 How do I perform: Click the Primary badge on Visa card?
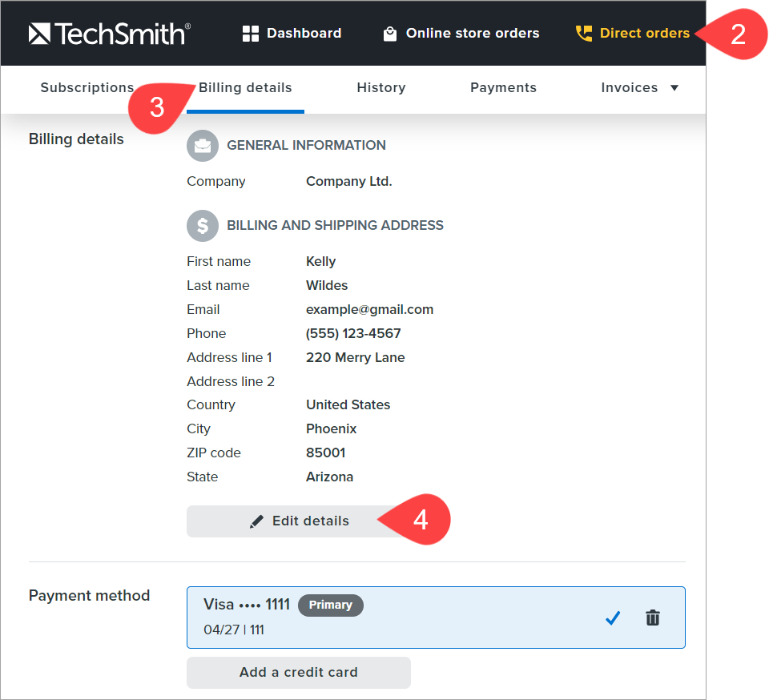point(330,605)
